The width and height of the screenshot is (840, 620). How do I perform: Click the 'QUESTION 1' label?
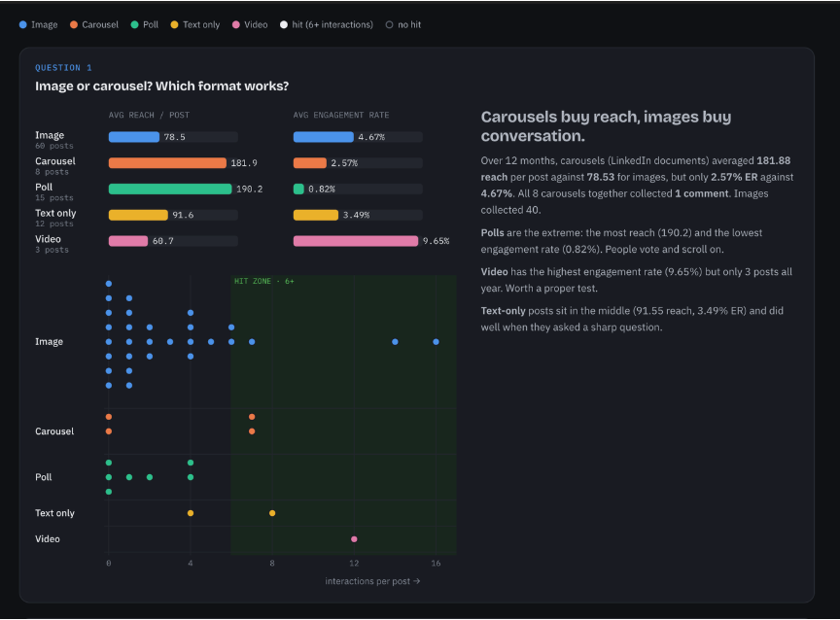coord(63,67)
